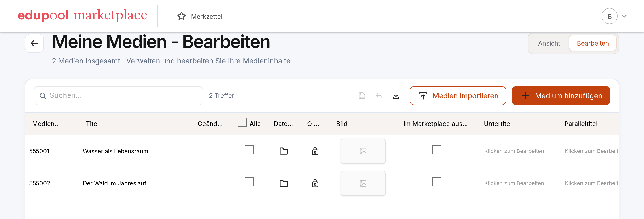
Task: Click the Bild column header
Action: (342, 124)
